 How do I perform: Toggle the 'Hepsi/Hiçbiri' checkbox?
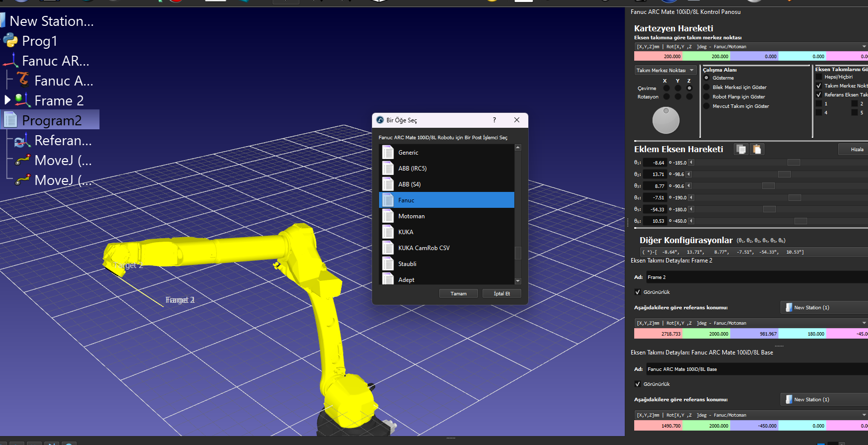tap(819, 77)
